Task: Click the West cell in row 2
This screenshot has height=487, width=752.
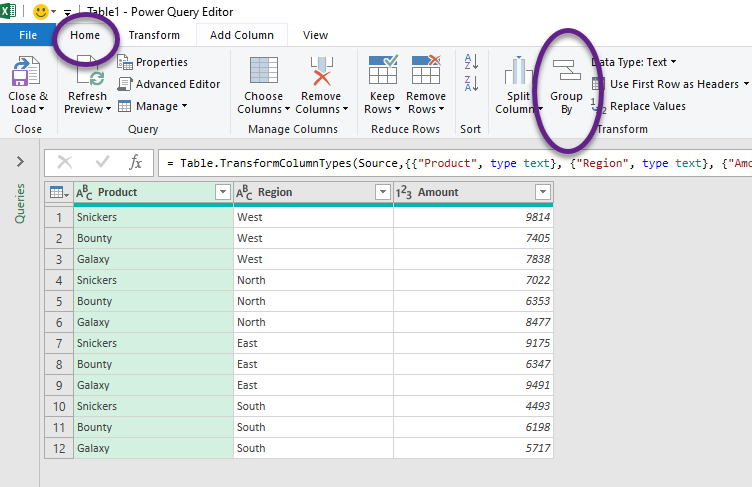Action: [313, 238]
